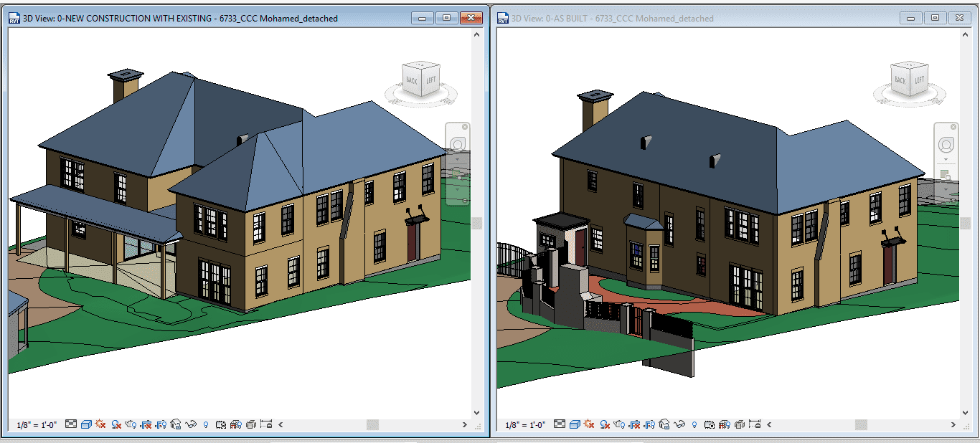Click Temporary Hide/Isolate glasses icon in As Built view

(679, 424)
